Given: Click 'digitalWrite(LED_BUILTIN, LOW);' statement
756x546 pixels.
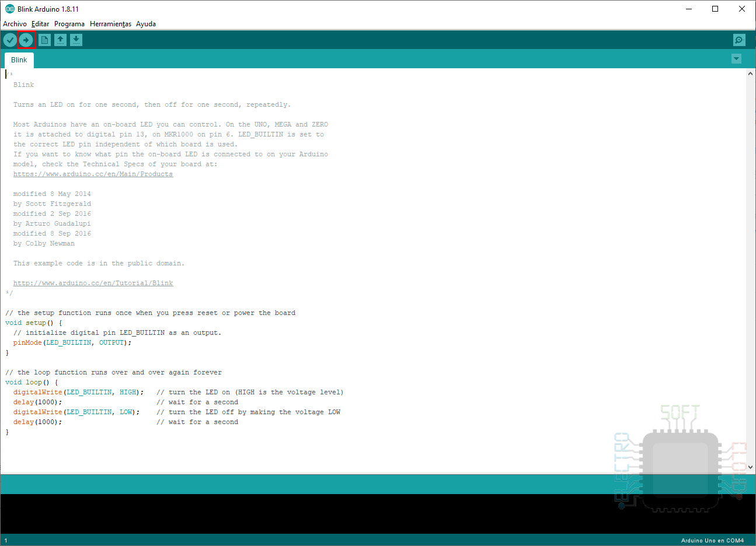Looking at the screenshot, I should (x=76, y=412).
